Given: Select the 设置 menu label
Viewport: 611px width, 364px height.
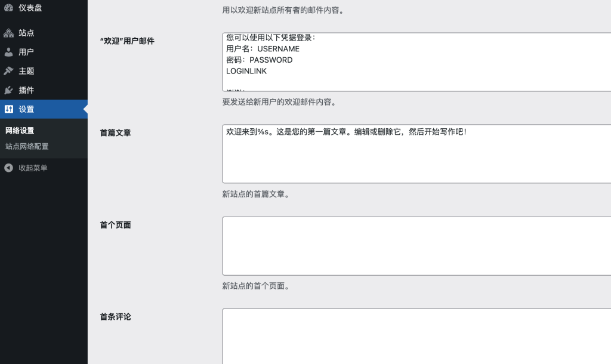Looking at the screenshot, I should [26, 109].
